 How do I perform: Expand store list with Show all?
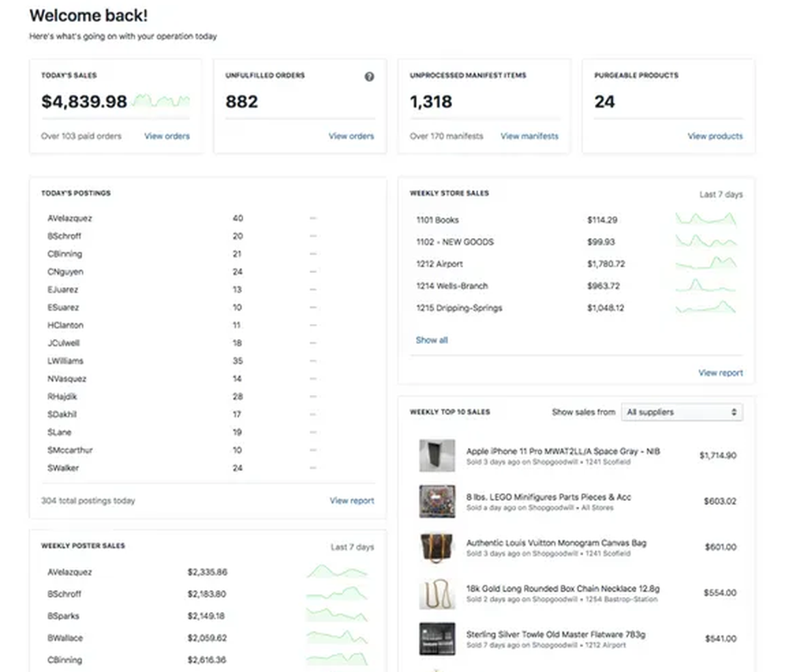coord(432,340)
